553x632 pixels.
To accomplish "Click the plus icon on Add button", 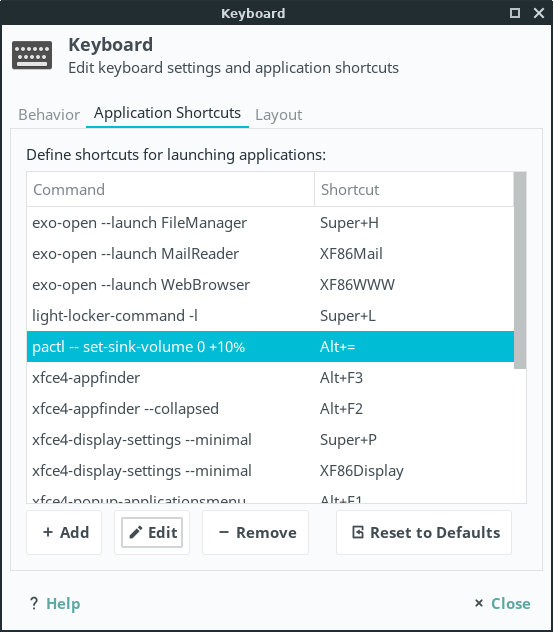I will pos(48,532).
